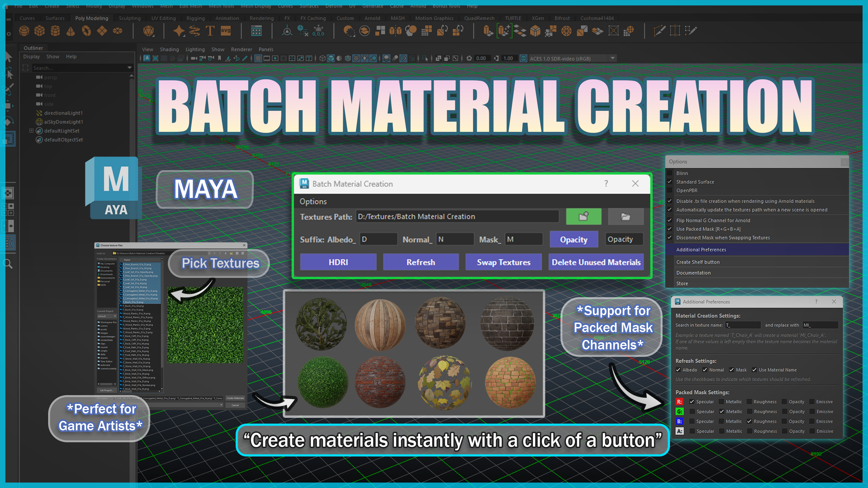Screen dimensions: 868x488
Task: Click the bevel cube shelf icon
Action: click(x=535, y=31)
